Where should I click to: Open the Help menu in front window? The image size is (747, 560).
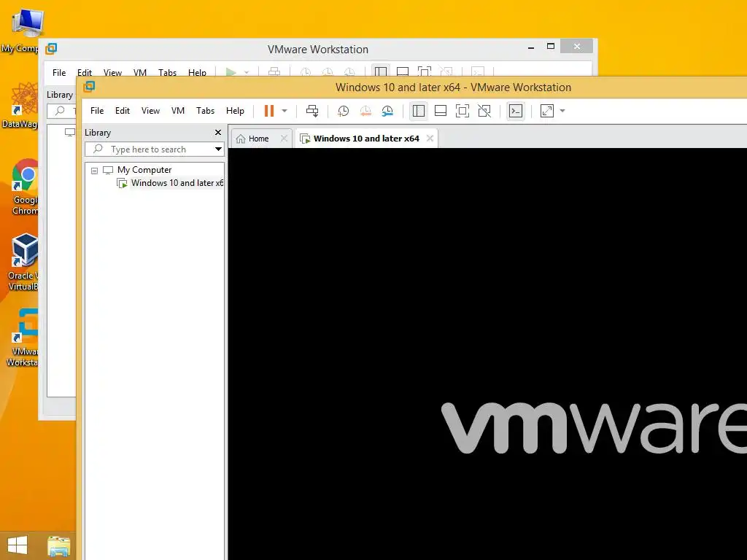click(x=235, y=111)
